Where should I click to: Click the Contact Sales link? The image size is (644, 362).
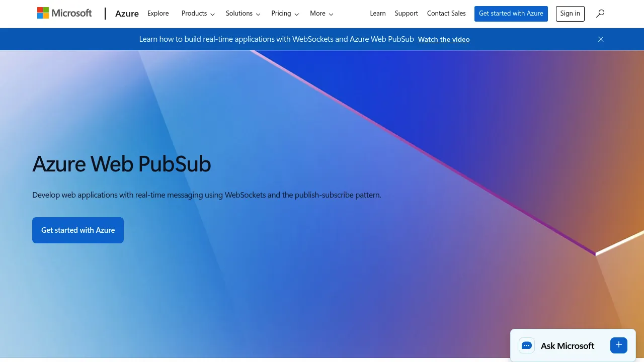click(446, 14)
